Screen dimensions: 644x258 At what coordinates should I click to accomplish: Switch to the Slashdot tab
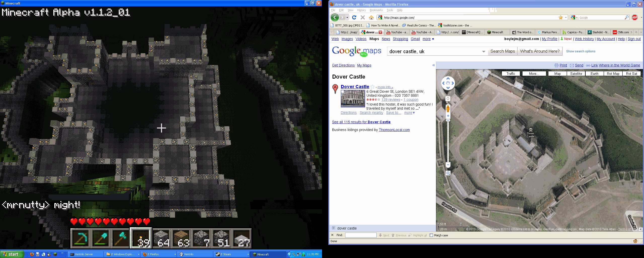coord(599,32)
